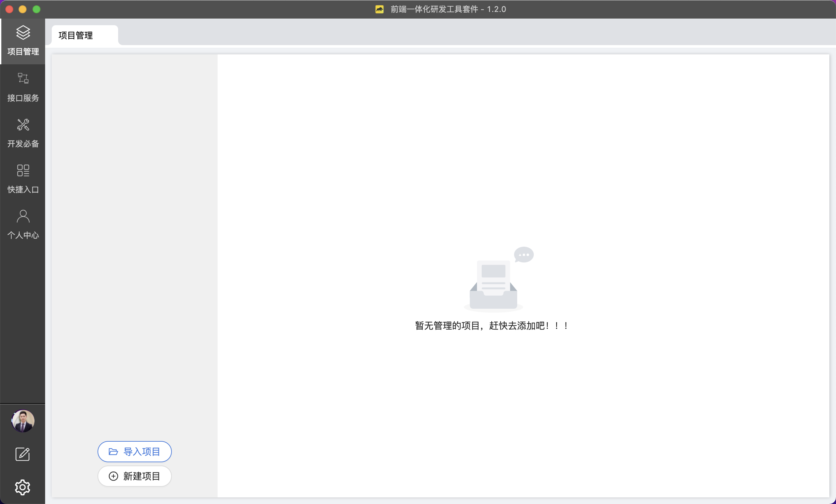This screenshot has width=836, height=504.
Task: Maximize window with the green button
Action: point(36,9)
